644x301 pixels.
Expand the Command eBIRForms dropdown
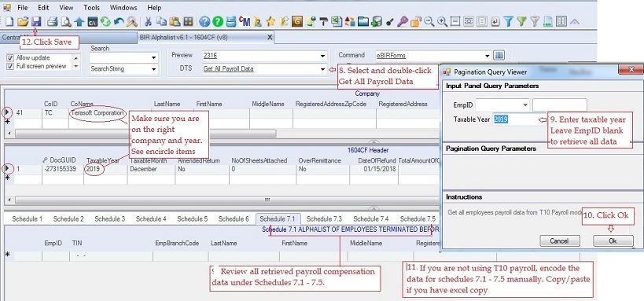pyautogui.click(x=487, y=56)
